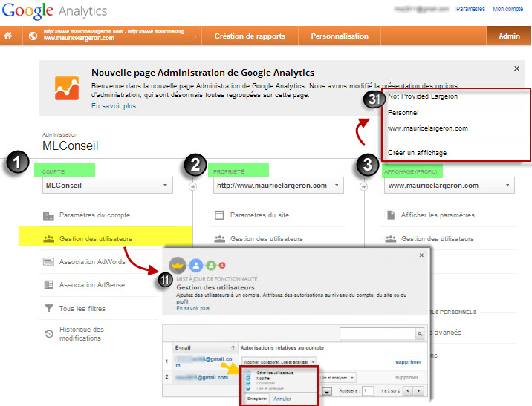Click the blue user avatar icon
The height and width of the screenshot is (406, 532).
pos(196,266)
